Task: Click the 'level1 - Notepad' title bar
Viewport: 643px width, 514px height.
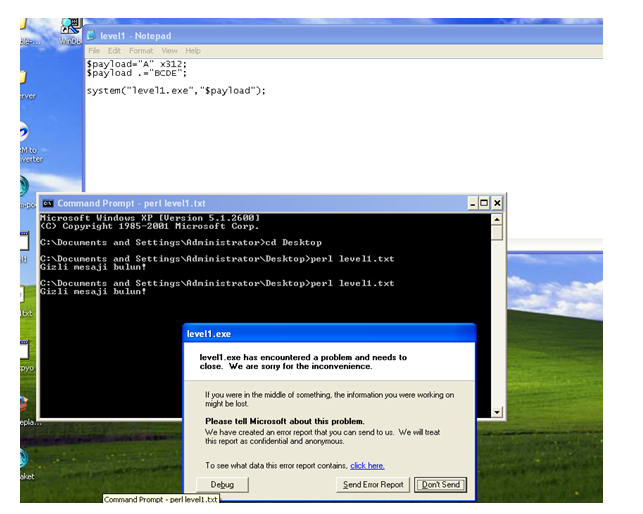Action: coord(344,36)
